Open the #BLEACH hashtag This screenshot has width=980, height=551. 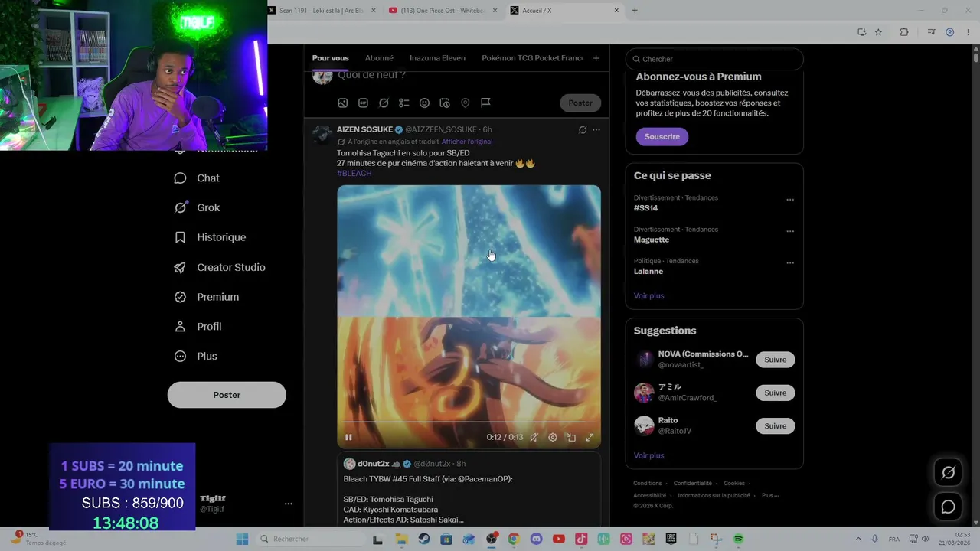[354, 174]
